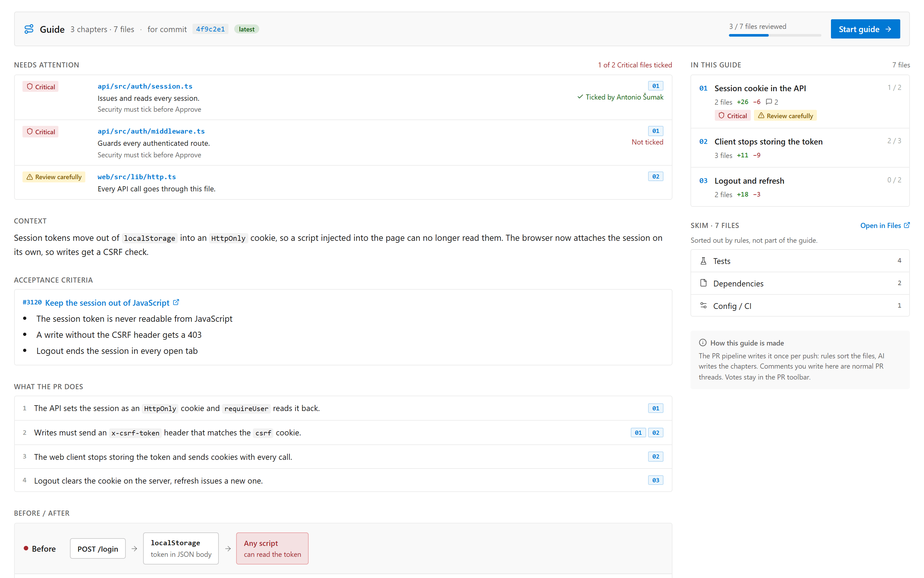Open the api/src/auth/middleware.ts file link
924x578 pixels.
(x=151, y=131)
